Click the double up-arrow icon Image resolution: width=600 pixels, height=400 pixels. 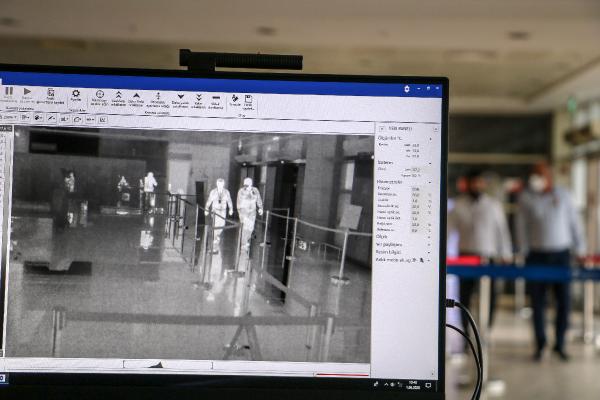119,96
